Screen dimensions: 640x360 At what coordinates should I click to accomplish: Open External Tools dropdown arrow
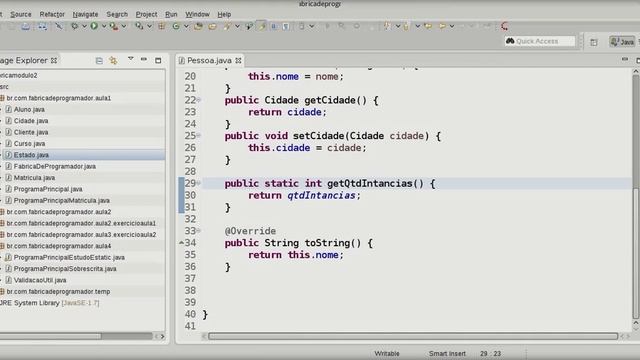[x=149, y=26]
